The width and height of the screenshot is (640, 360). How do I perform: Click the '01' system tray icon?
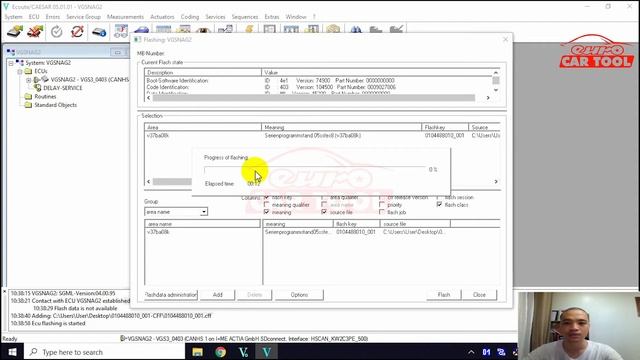coord(486,352)
